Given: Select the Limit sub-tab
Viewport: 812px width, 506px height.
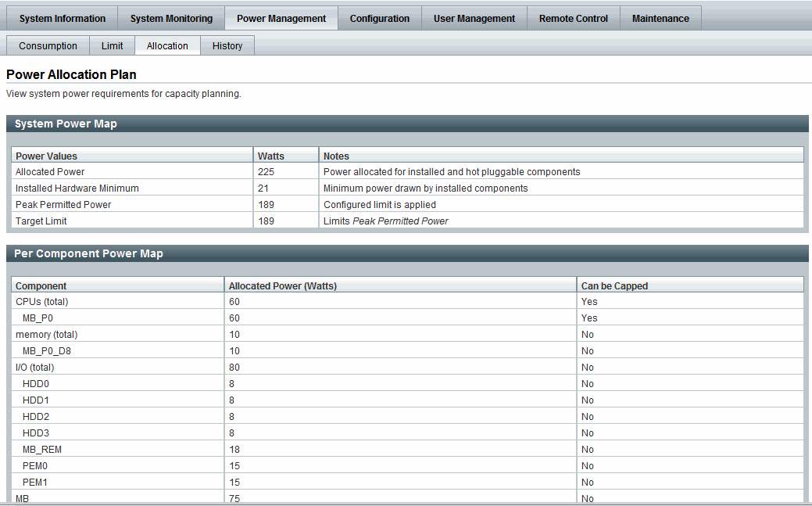Looking at the screenshot, I should (112, 45).
